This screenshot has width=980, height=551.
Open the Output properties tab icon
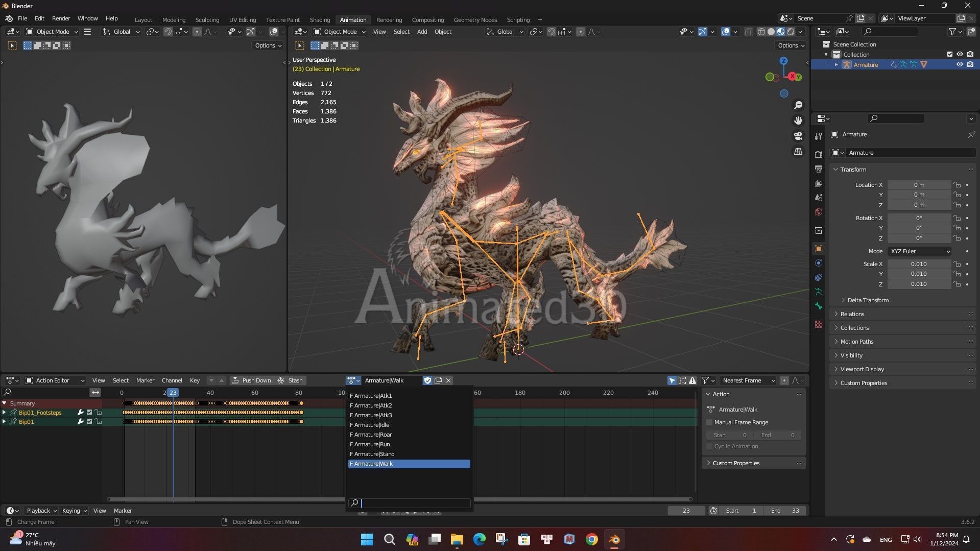[x=819, y=169]
